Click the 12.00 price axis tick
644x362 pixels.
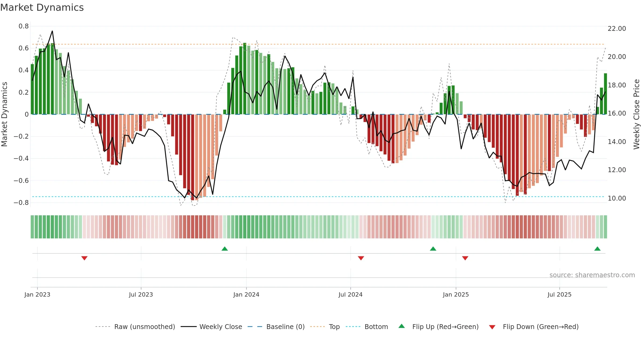617,170
